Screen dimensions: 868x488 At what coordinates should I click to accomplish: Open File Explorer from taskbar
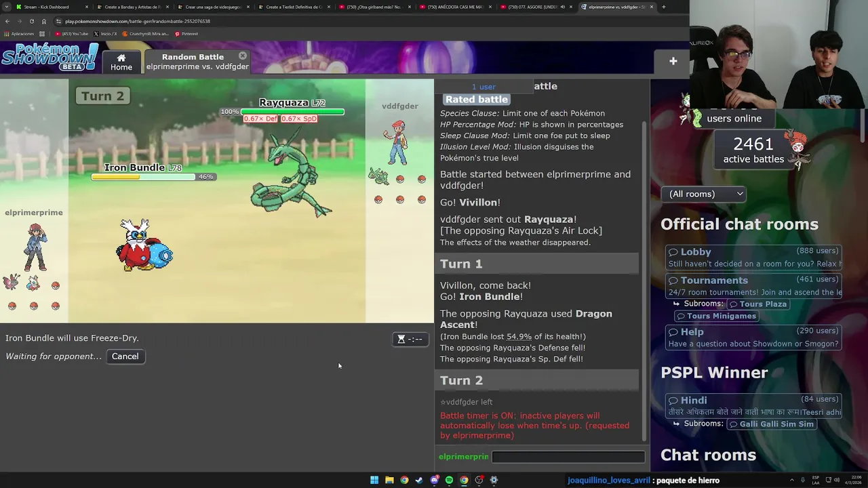click(x=389, y=480)
